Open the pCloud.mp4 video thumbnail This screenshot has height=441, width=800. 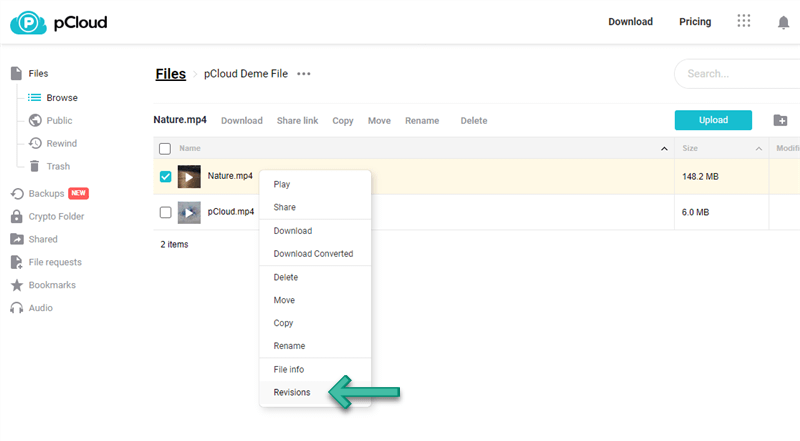(189, 212)
